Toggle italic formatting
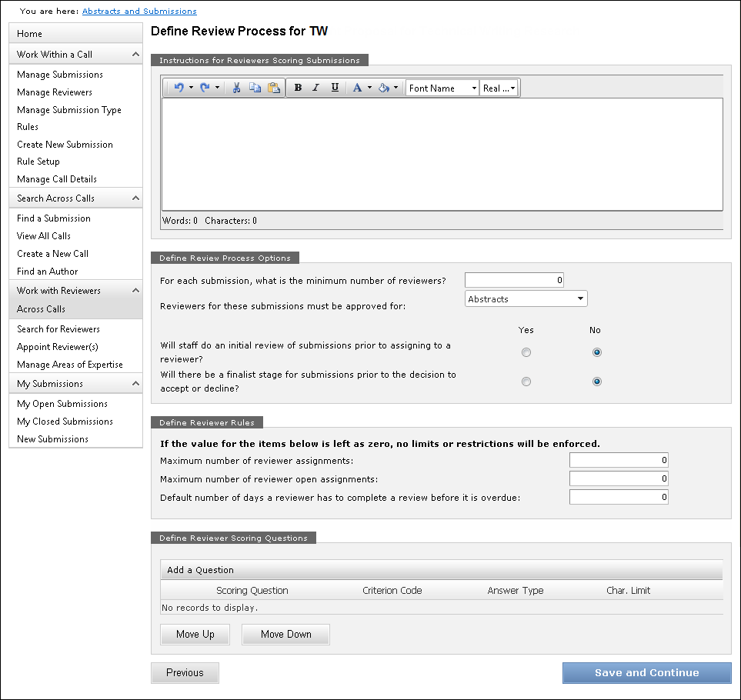This screenshot has width=741, height=700. tap(315, 88)
